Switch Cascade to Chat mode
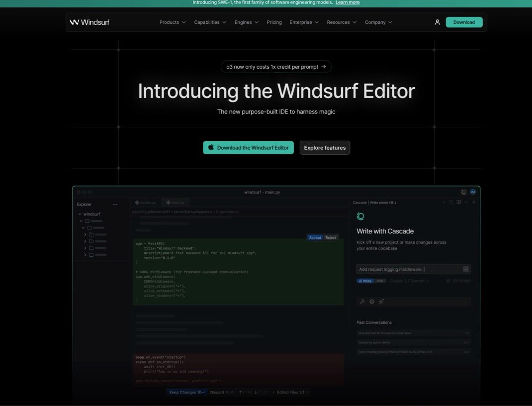This screenshot has height=406, width=532. 380,281
